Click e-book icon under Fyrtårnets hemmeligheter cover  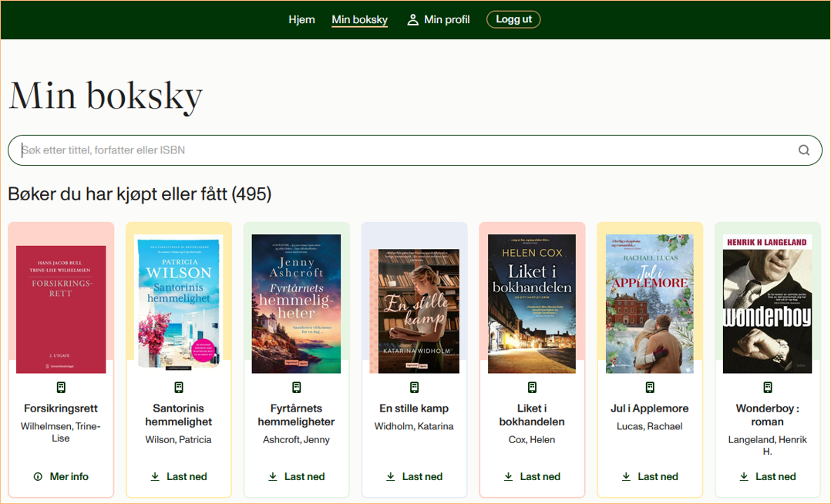click(296, 388)
